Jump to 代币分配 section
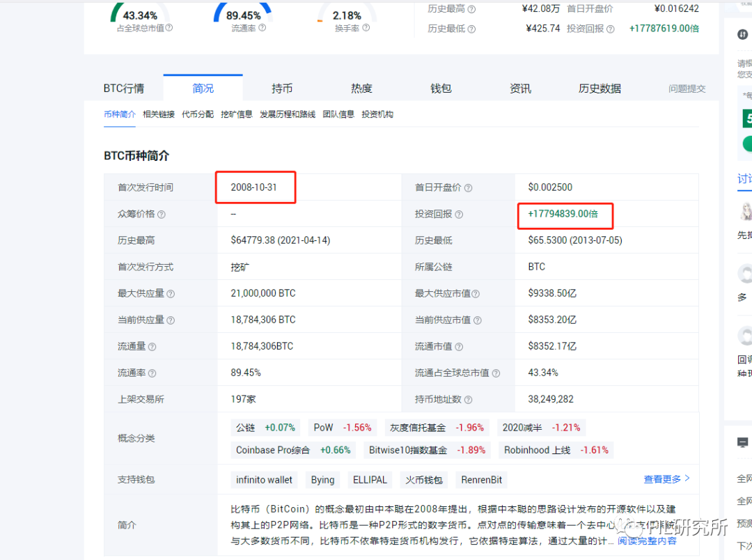Image resolution: width=752 pixels, height=560 pixels. click(x=198, y=114)
